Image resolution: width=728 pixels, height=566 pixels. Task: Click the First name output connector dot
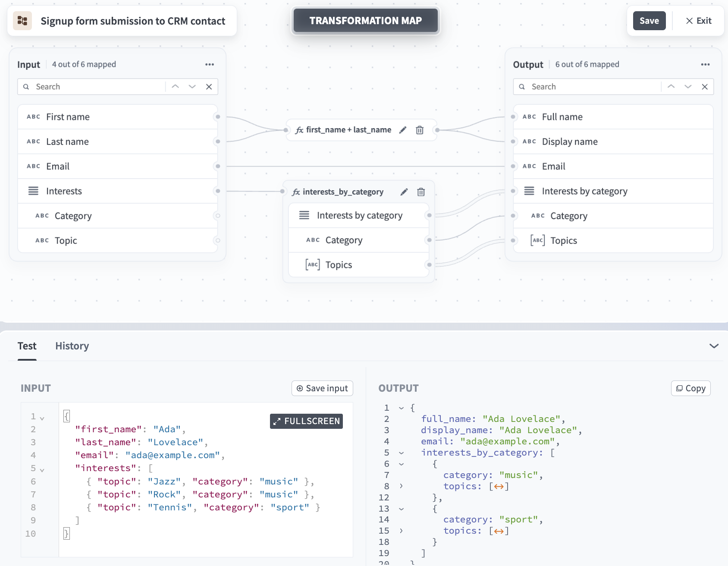pos(218,117)
